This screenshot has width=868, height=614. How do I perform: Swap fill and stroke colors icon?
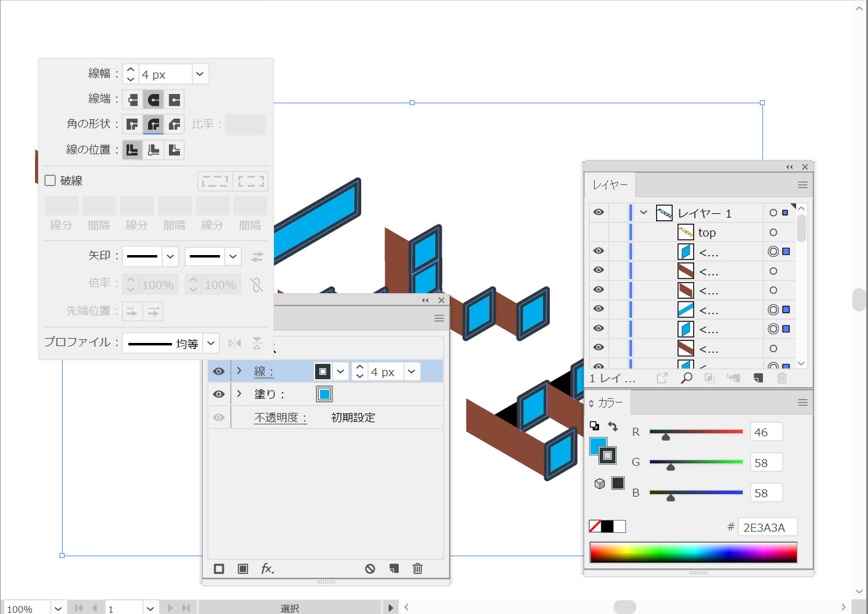[613, 426]
